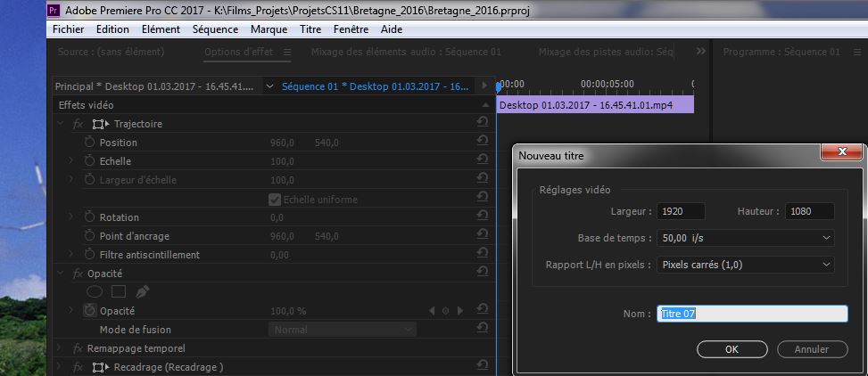Toggle Trajectoire fx effect on/off

[78, 125]
